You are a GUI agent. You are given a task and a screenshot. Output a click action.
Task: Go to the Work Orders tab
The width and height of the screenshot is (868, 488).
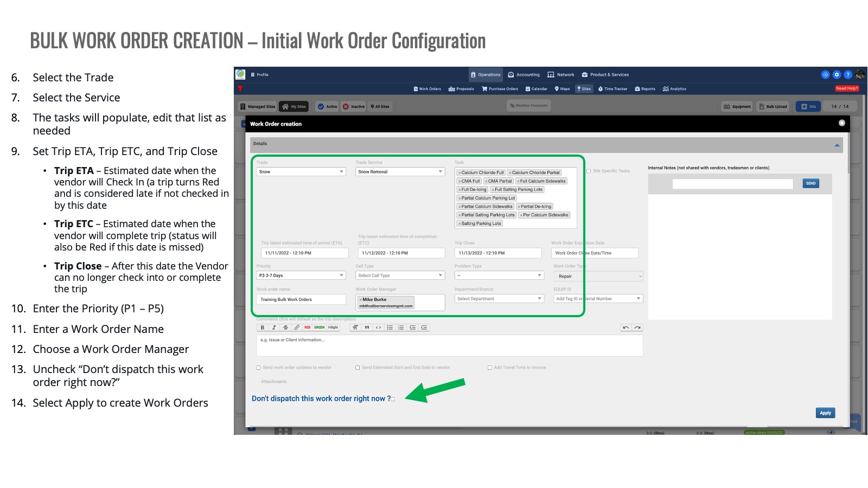click(427, 89)
